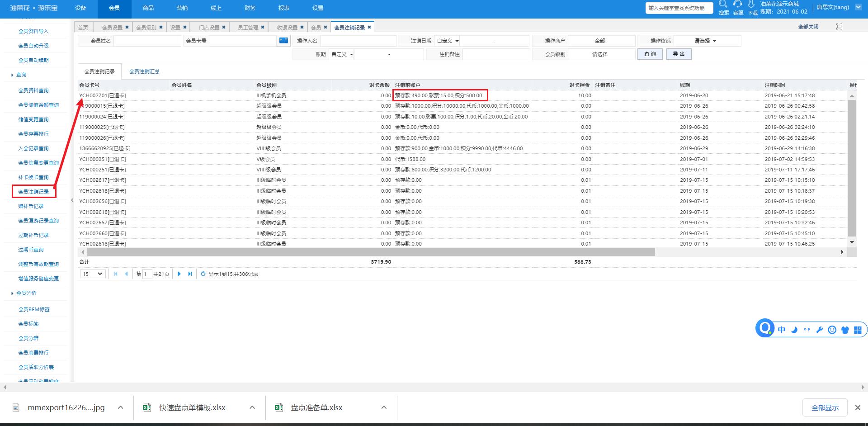The image size is (868, 426).
Task: Click the grid toolbox icon in input bar
Action: point(858,330)
